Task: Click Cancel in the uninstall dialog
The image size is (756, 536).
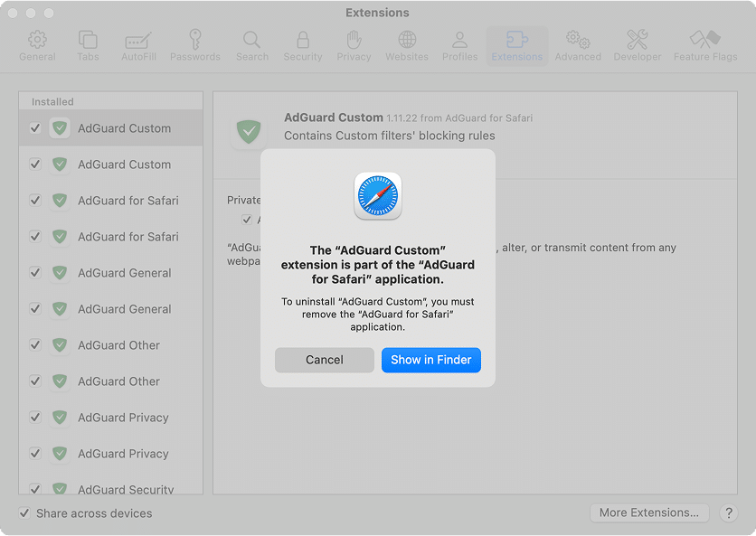Action: [325, 360]
